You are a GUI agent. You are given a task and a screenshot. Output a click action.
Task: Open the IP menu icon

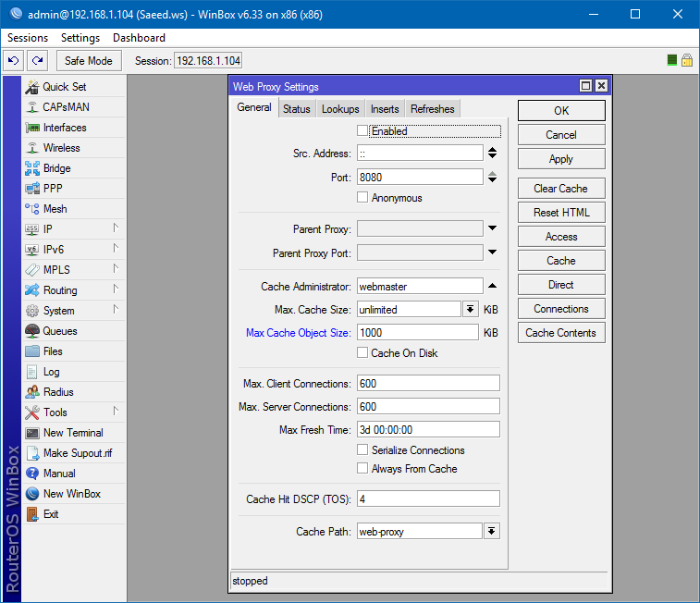point(32,229)
